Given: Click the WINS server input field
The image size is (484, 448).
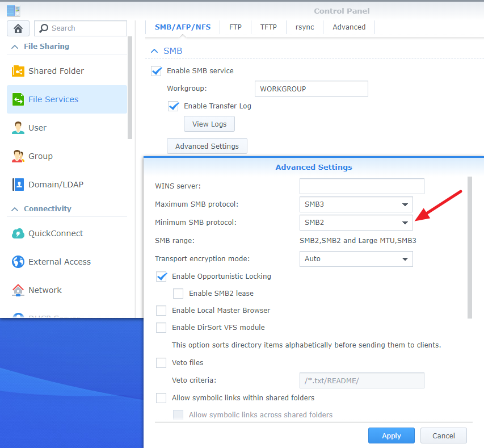Looking at the screenshot, I should [362, 186].
